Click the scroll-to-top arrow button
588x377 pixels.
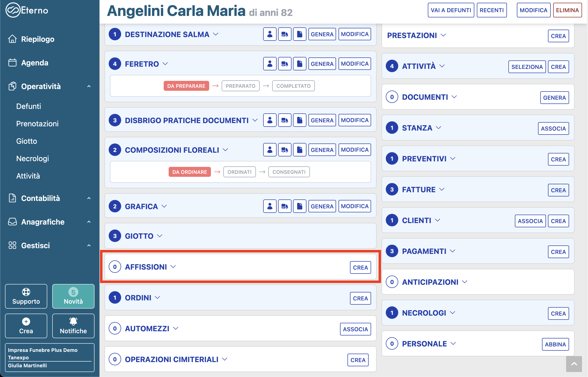(574, 364)
